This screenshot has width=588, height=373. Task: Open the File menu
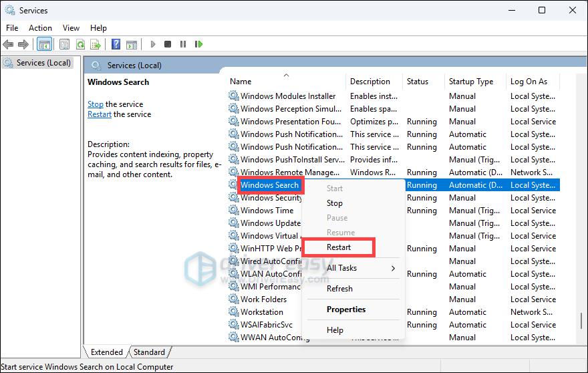pos(12,28)
